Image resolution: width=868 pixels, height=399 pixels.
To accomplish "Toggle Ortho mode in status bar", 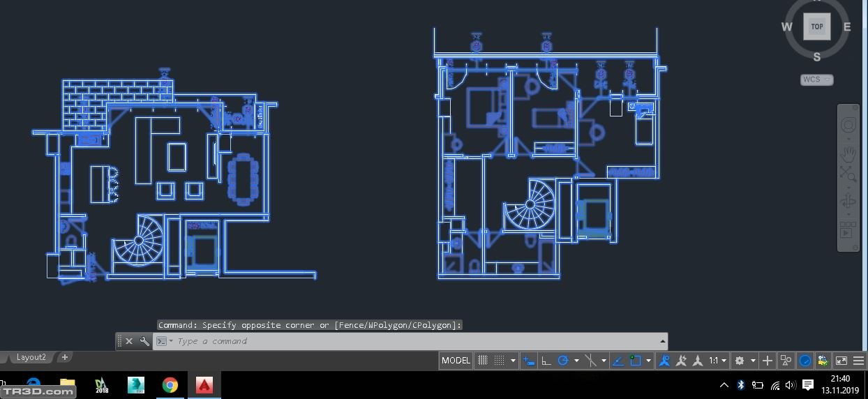I will pos(546,361).
